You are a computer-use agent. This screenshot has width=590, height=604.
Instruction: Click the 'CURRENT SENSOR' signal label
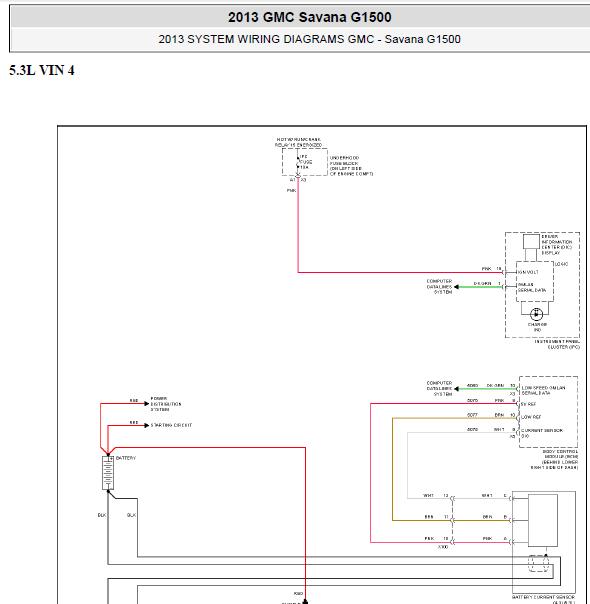click(542, 433)
